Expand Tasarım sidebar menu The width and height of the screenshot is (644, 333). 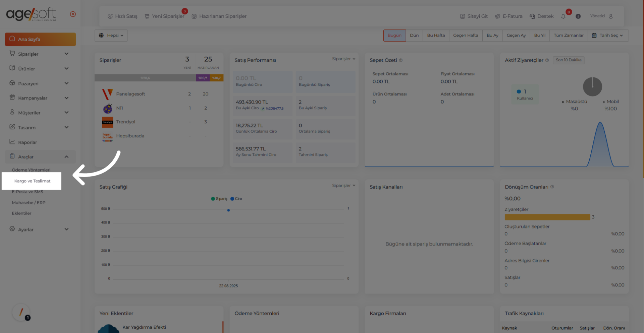(40, 127)
